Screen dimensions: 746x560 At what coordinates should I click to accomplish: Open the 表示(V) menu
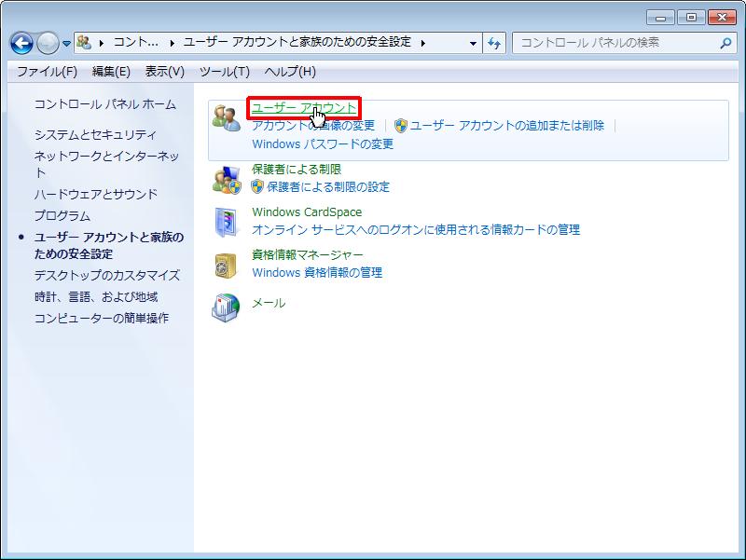(164, 72)
